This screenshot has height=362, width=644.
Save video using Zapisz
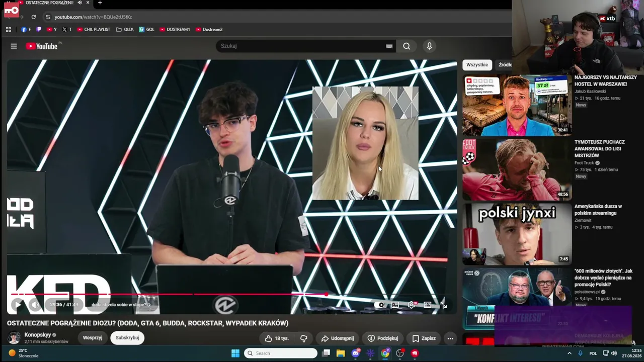pyautogui.click(x=424, y=338)
